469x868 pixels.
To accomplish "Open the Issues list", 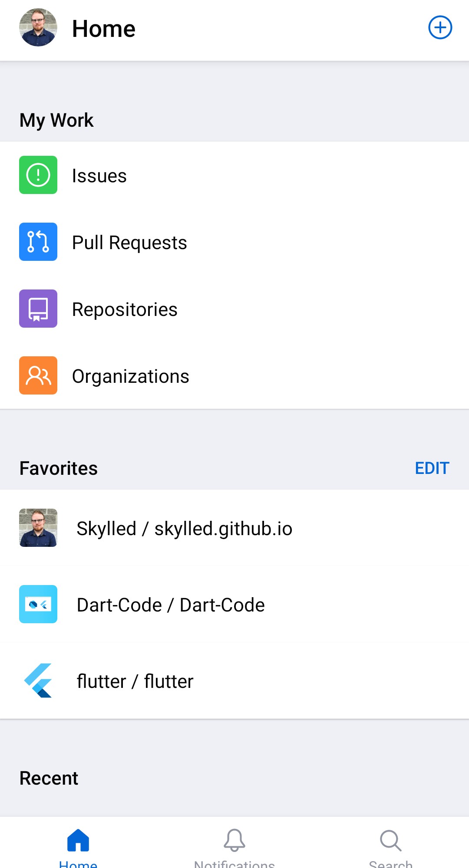I will click(99, 176).
